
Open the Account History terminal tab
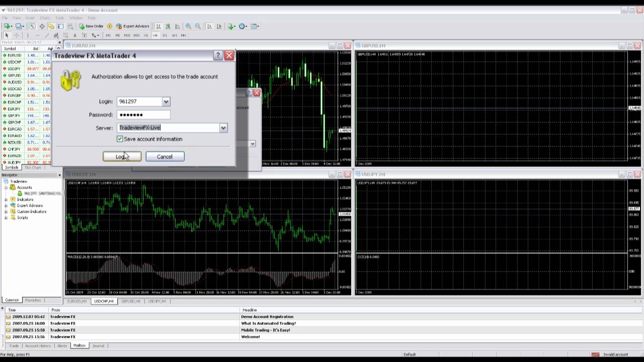(38, 345)
